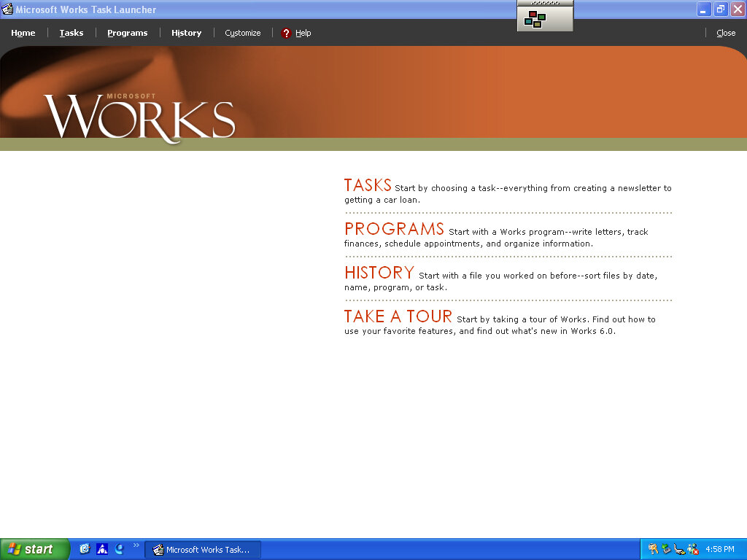Image resolution: width=747 pixels, height=560 pixels.
Task: Expand hidden Quick Launch items chevron
Action: (136, 545)
